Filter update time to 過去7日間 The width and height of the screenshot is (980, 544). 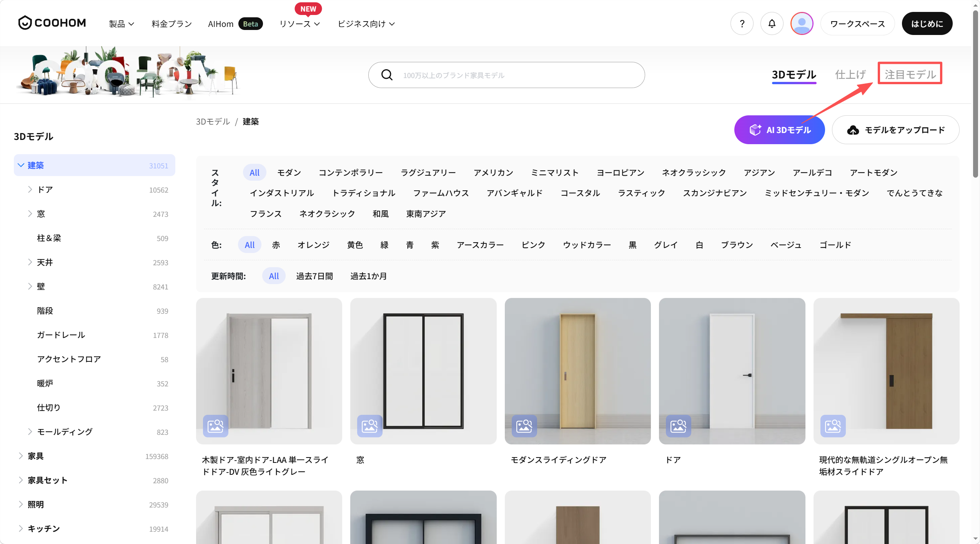click(314, 276)
